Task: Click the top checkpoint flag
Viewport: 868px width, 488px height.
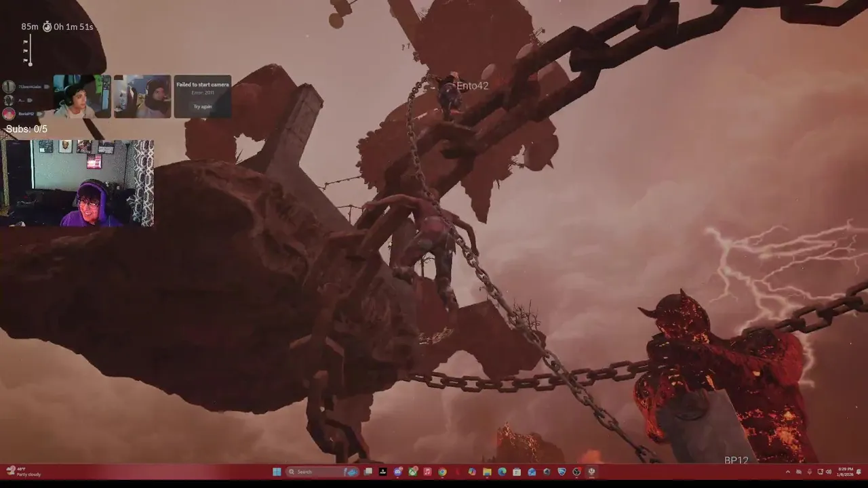Action: (25, 42)
